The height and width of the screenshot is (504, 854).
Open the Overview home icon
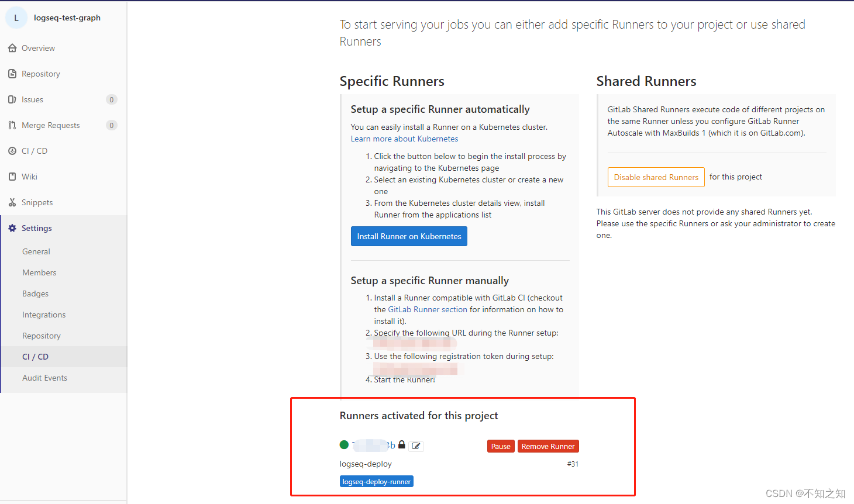click(x=12, y=48)
